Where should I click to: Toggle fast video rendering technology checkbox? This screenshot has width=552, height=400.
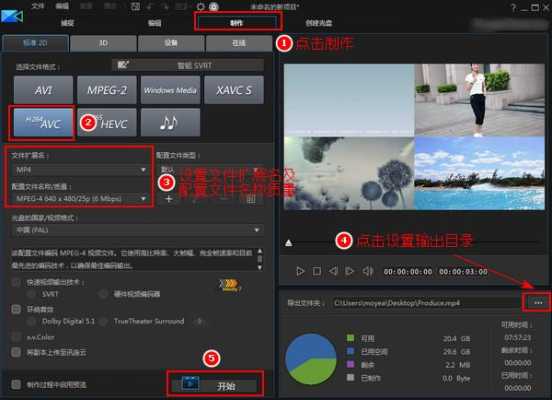coord(16,282)
